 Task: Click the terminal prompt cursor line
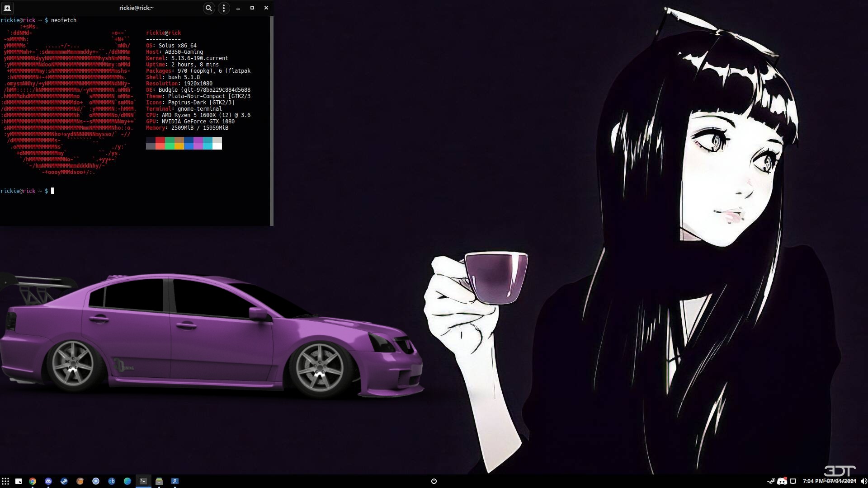tap(52, 191)
